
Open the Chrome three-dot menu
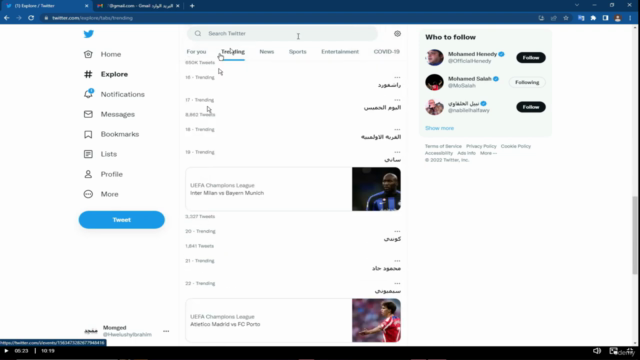pos(631,18)
